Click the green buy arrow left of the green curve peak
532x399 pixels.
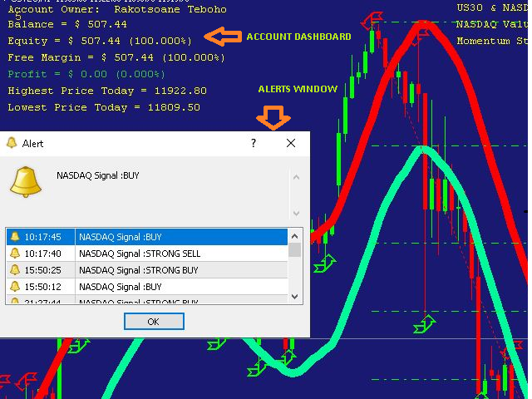324,264
